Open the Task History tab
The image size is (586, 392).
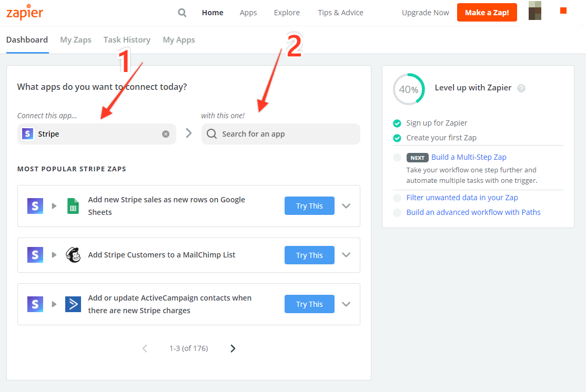127,39
